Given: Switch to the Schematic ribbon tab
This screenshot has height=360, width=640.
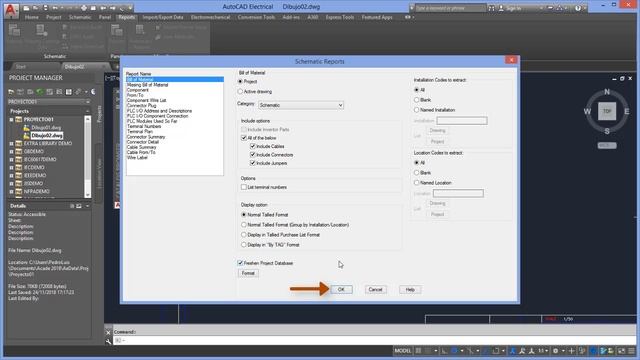Looking at the screenshot, I should [80, 18].
